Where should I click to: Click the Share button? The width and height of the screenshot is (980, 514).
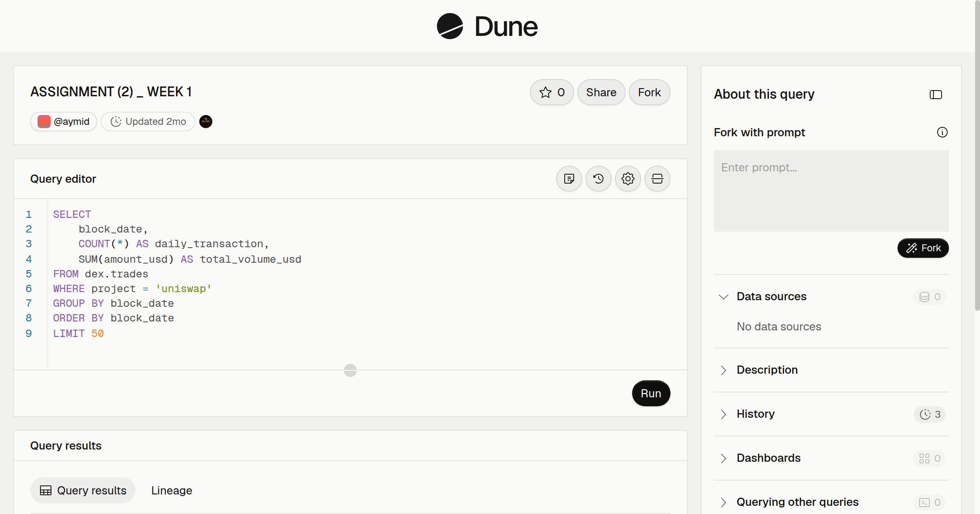click(x=601, y=92)
